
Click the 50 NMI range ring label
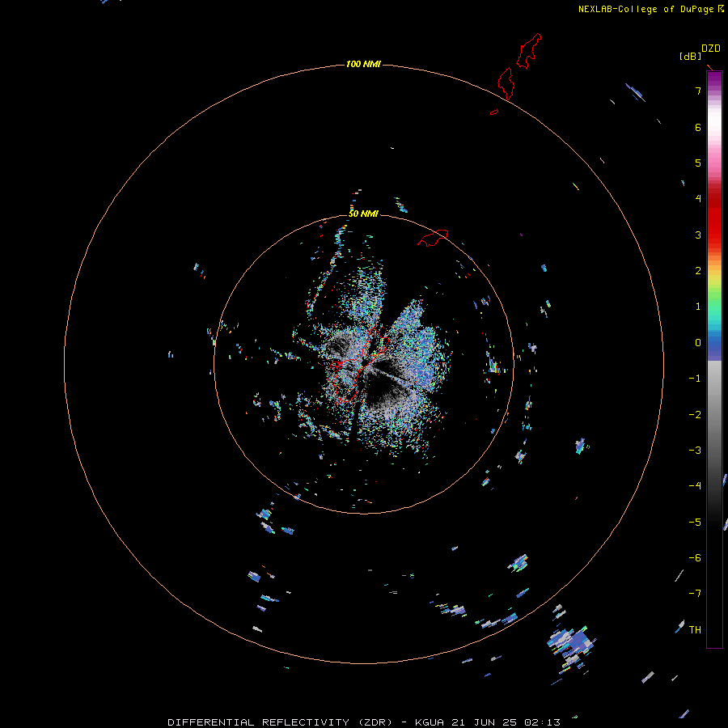[363, 214]
